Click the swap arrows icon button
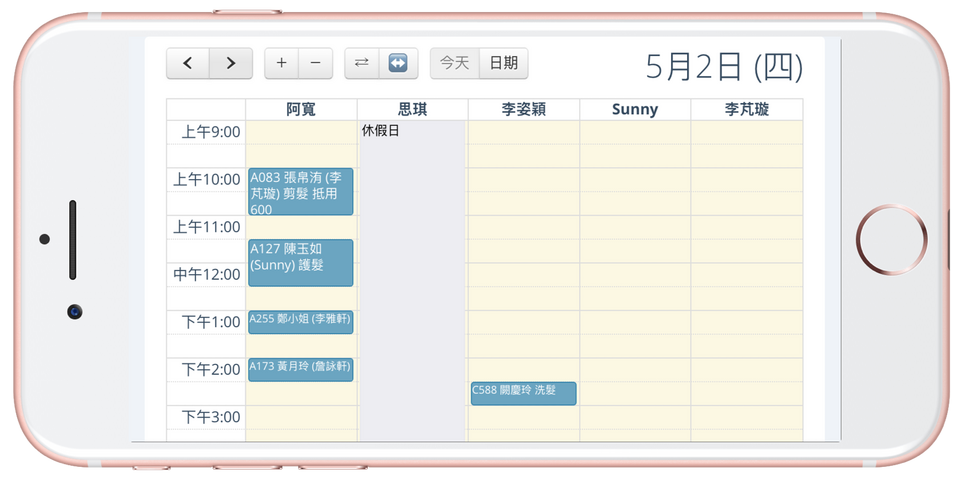Screen dimensions: 962x480 click(x=361, y=63)
